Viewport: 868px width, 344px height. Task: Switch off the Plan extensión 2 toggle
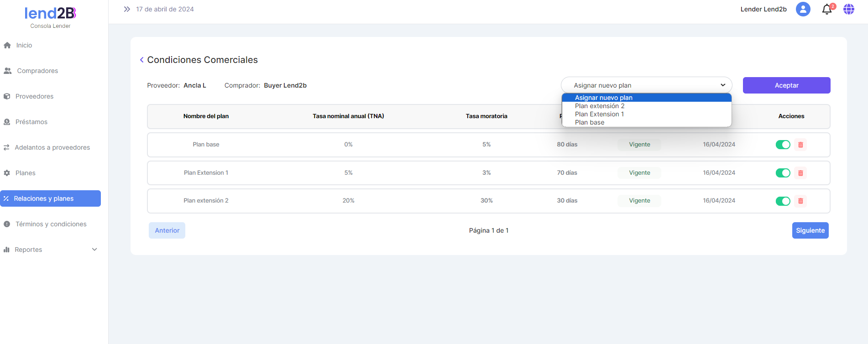[x=783, y=201]
